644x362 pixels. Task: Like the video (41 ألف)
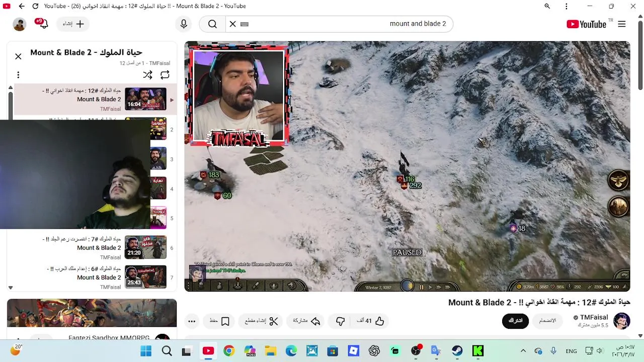click(x=370, y=321)
